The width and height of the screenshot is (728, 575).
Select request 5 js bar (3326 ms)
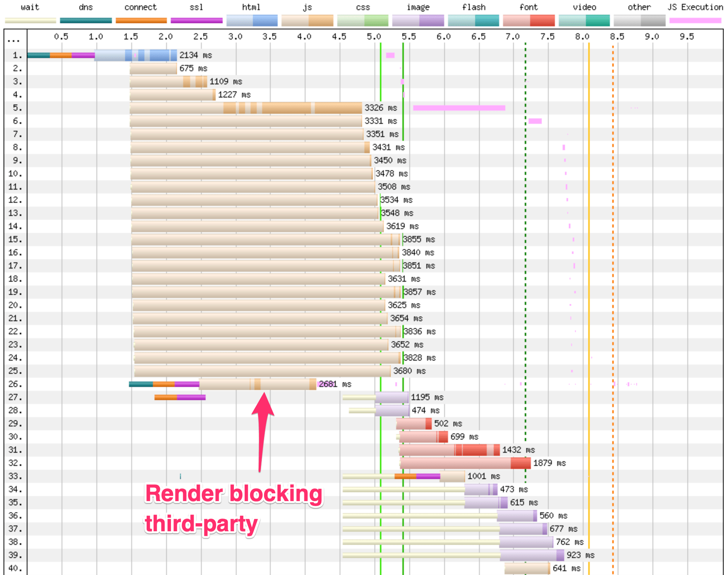click(246, 108)
